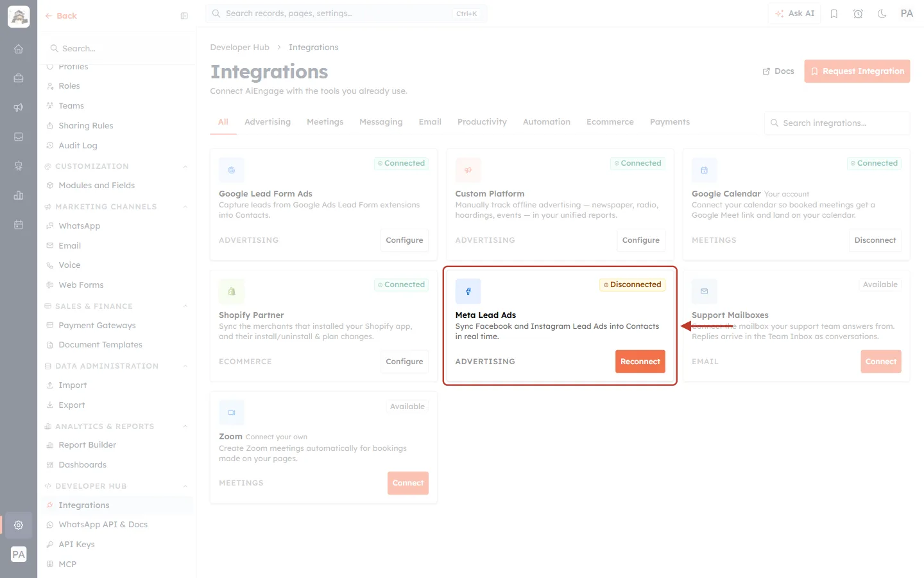Switch to the Advertising tab
Screen dimensions: 924x578
coord(268,122)
